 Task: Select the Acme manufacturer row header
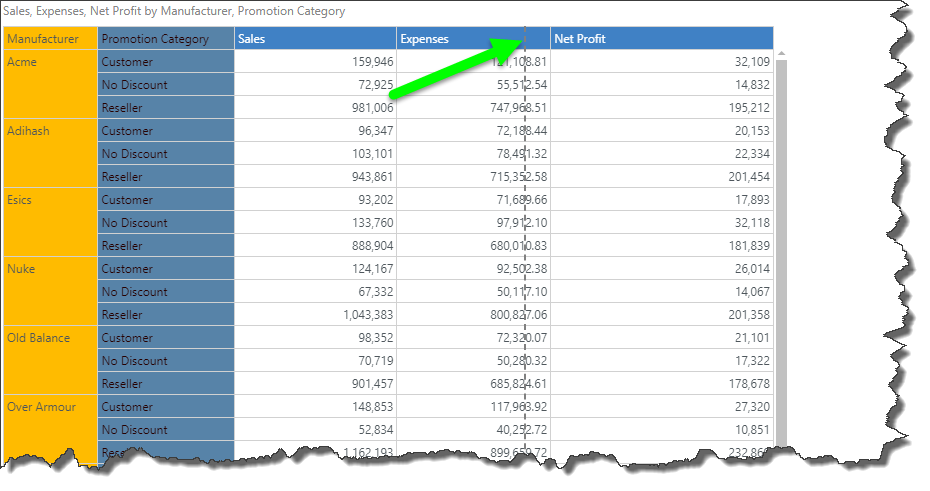click(x=50, y=62)
